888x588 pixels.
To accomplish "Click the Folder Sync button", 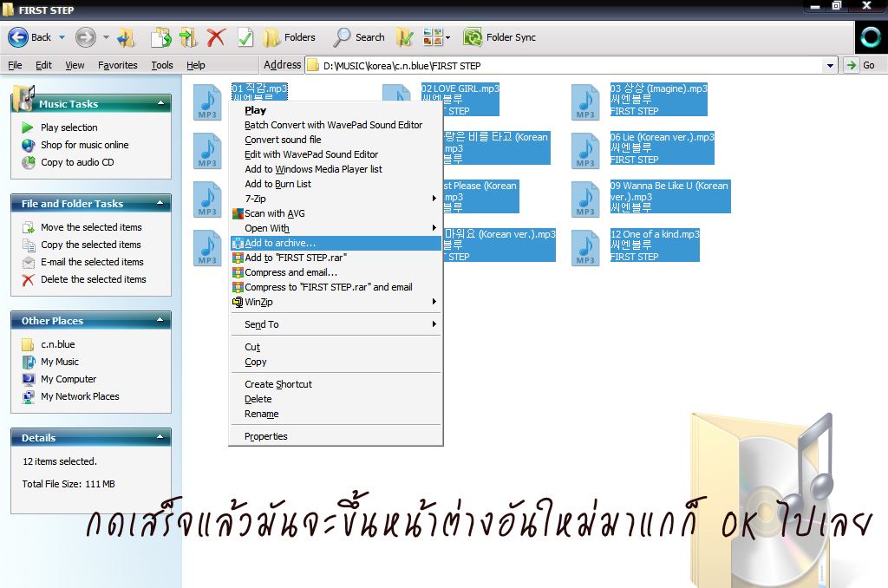I will tap(499, 37).
